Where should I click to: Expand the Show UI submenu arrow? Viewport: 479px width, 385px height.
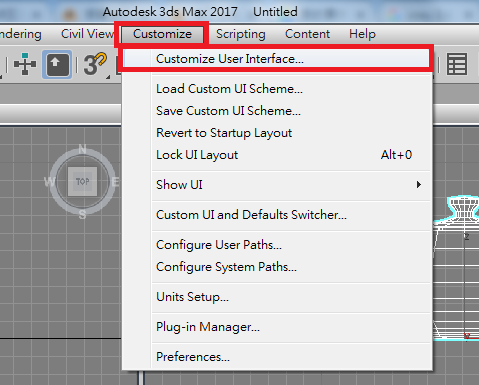point(419,185)
